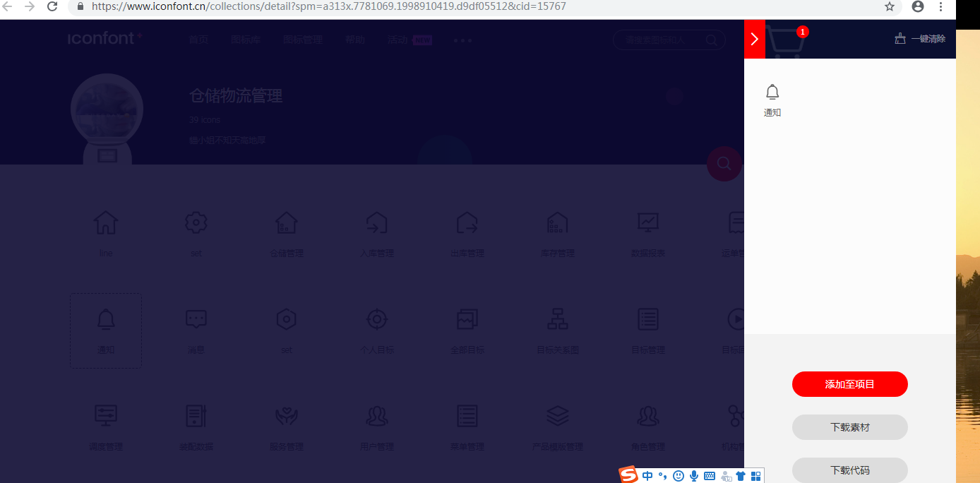980x483 pixels.
Task: Collapse the cart panel via red arrow
Action: click(x=754, y=40)
